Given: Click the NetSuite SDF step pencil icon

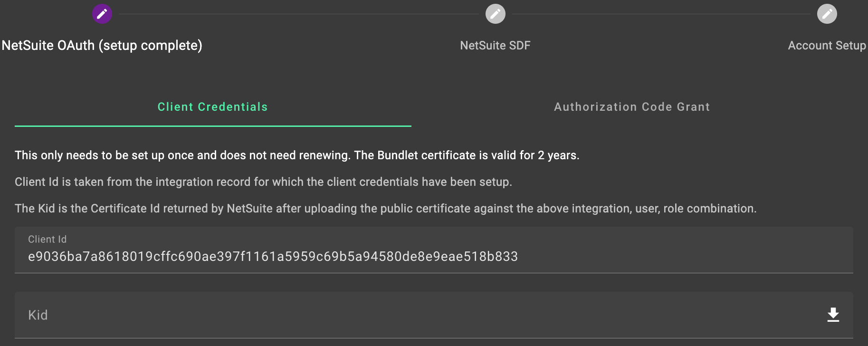Looking at the screenshot, I should 495,14.
